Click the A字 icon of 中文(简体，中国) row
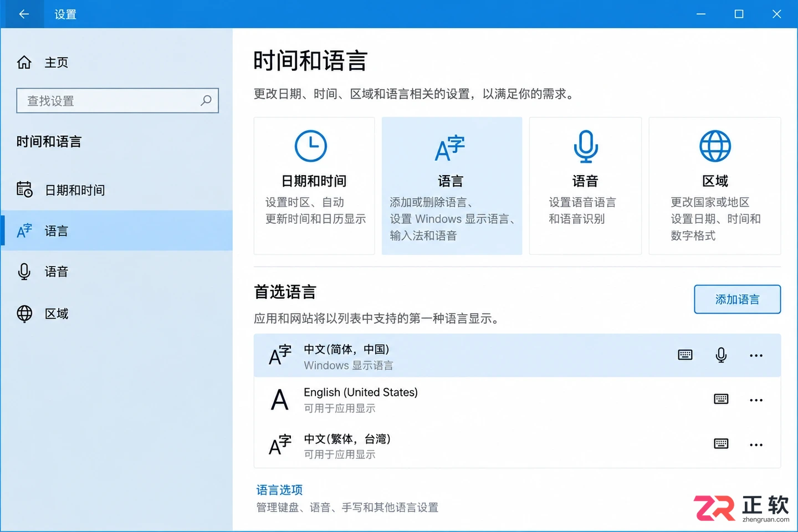 (x=280, y=355)
